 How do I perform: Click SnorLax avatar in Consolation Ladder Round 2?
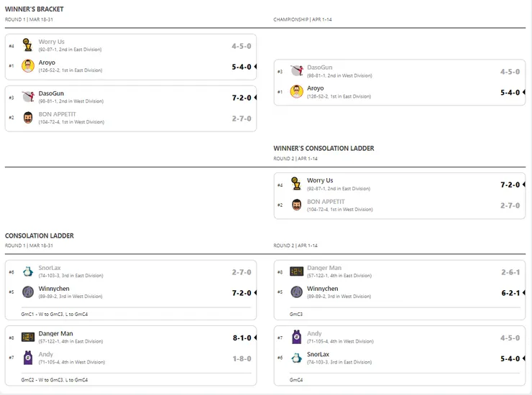296,358
